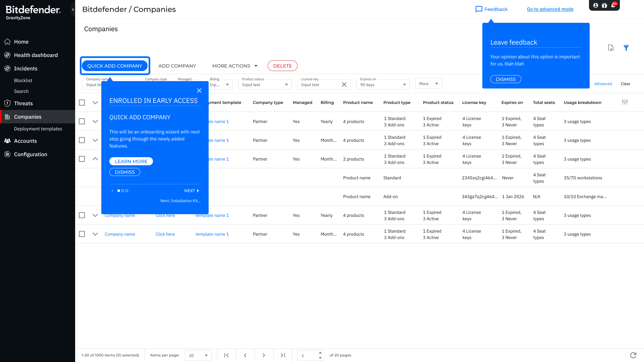Image resolution: width=644 pixels, height=362 pixels.
Task: Dismiss the Early Access tour popup
Action: [x=125, y=172]
